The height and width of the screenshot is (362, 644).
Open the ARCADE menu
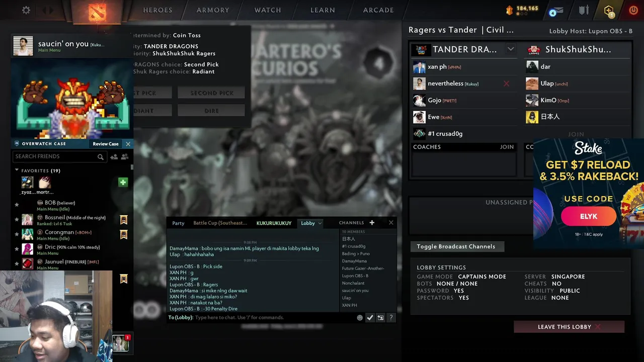point(378,10)
